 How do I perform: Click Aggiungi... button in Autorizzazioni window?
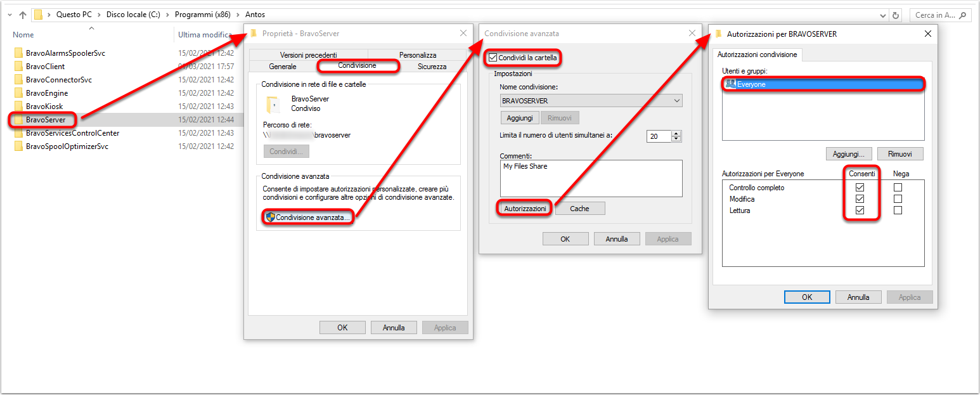pyautogui.click(x=849, y=154)
